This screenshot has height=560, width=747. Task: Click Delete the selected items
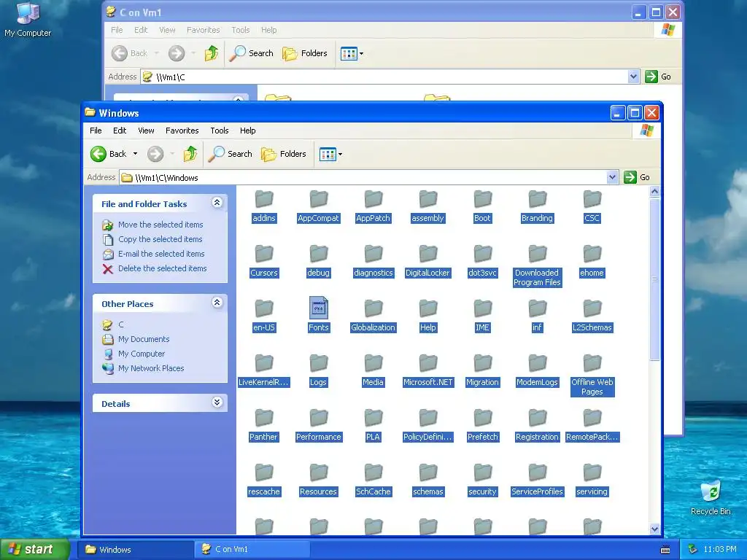(163, 268)
